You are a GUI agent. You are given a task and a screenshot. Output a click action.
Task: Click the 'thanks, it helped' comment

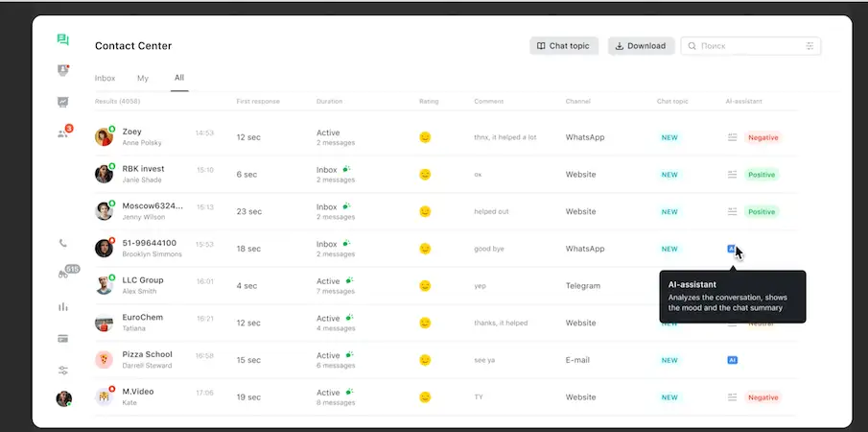[501, 323]
